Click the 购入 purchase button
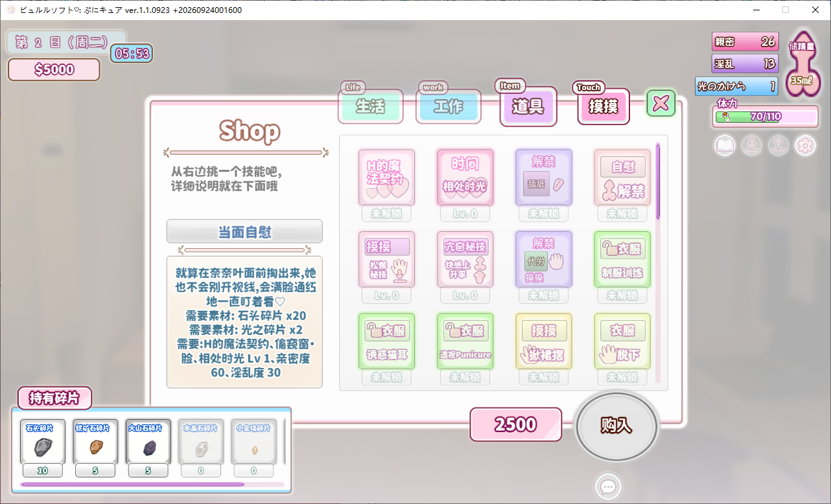 (x=616, y=425)
